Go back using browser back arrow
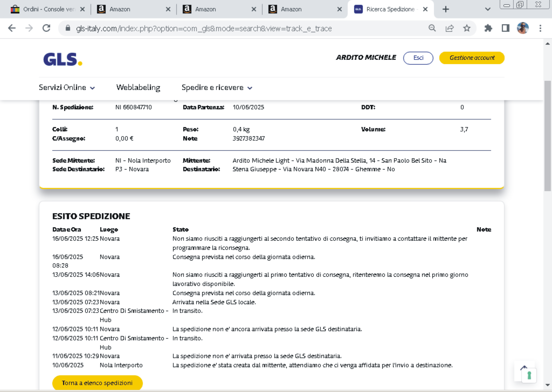 [12, 28]
